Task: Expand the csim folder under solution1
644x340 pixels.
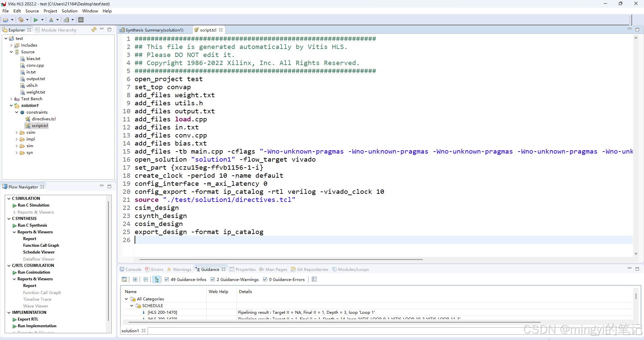Action: (16, 132)
